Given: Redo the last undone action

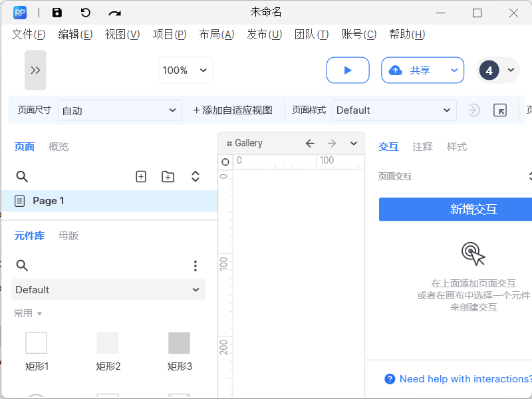Looking at the screenshot, I should tap(114, 13).
